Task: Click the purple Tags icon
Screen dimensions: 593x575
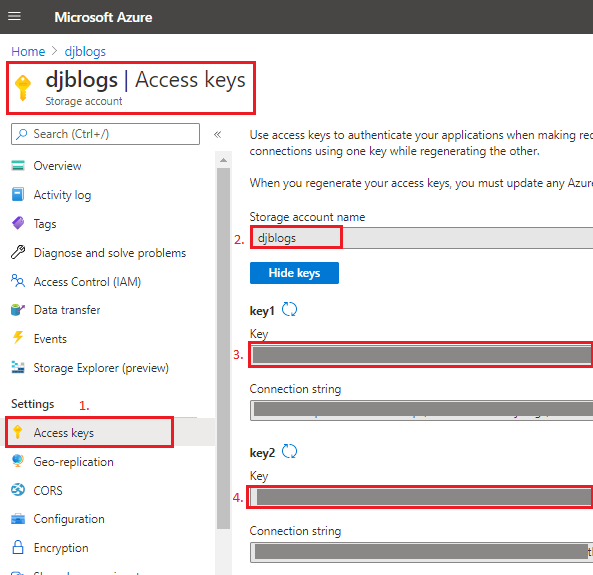Action: (x=18, y=223)
